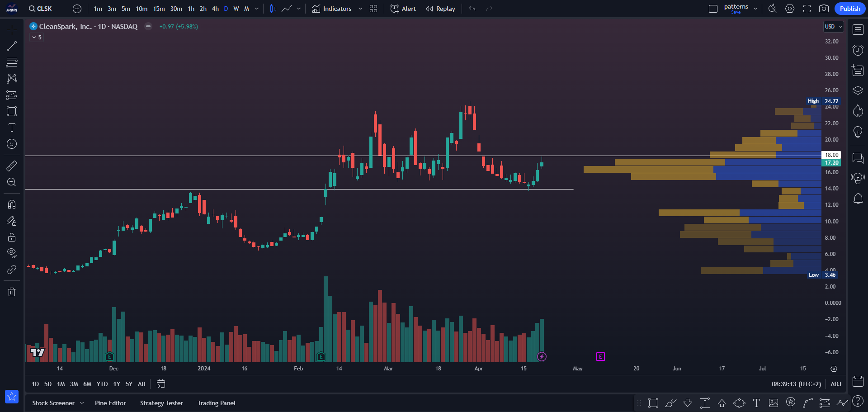Open the chats speech bubble panel
The image size is (868, 412).
pos(858,158)
